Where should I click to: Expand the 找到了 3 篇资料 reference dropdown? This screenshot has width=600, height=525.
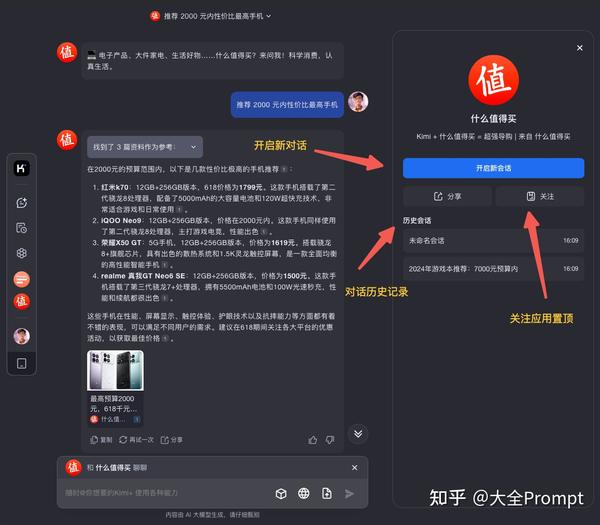click(145, 147)
